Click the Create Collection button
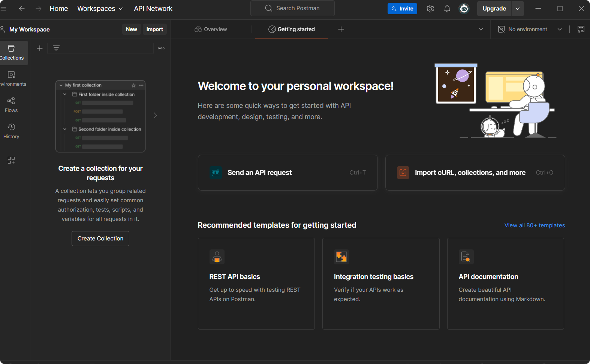Viewport: 590px width, 364px height. [x=100, y=239]
